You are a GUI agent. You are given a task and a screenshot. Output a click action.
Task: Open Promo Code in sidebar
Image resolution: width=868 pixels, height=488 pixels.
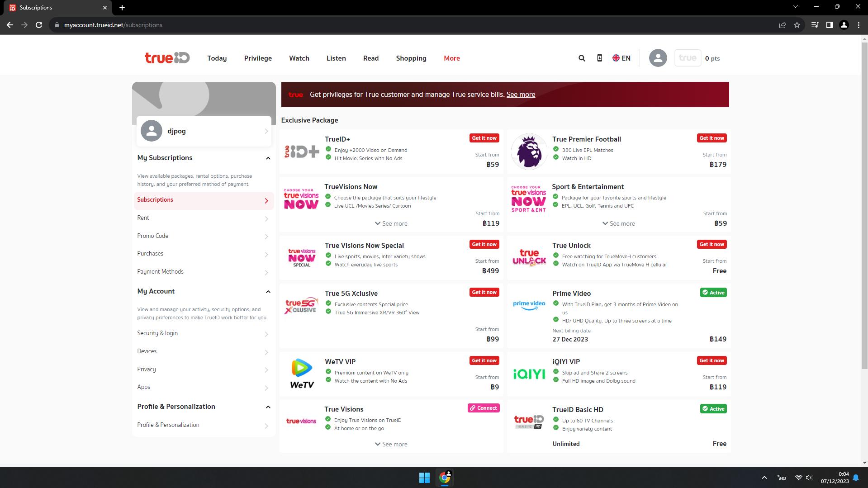tap(204, 236)
